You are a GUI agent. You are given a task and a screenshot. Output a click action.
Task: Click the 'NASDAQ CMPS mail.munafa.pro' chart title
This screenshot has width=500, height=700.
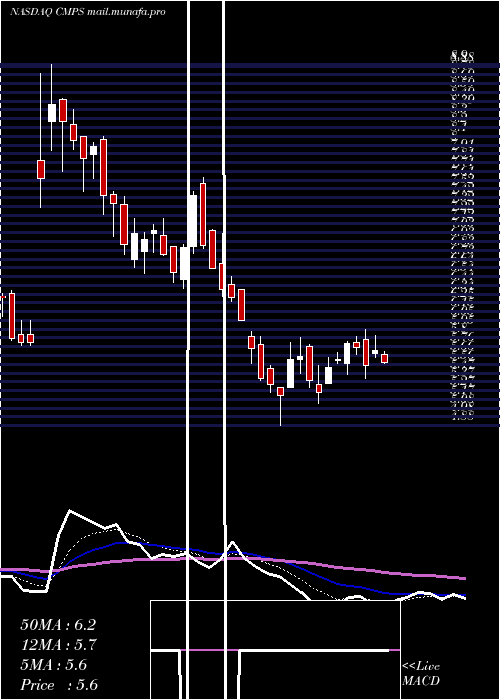tap(88, 12)
